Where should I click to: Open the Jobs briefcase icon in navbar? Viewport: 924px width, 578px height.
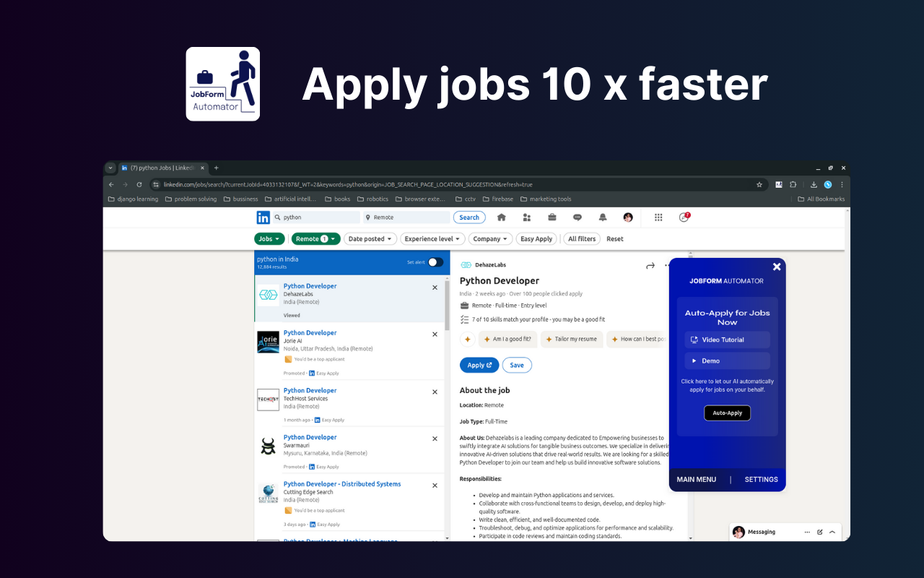point(552,217)
